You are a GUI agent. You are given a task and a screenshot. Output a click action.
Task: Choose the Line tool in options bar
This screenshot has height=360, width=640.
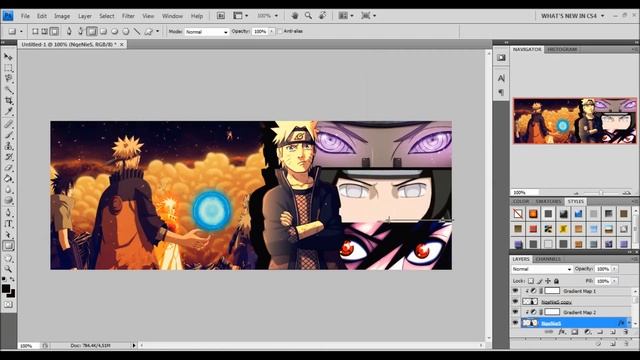(137, 31)
